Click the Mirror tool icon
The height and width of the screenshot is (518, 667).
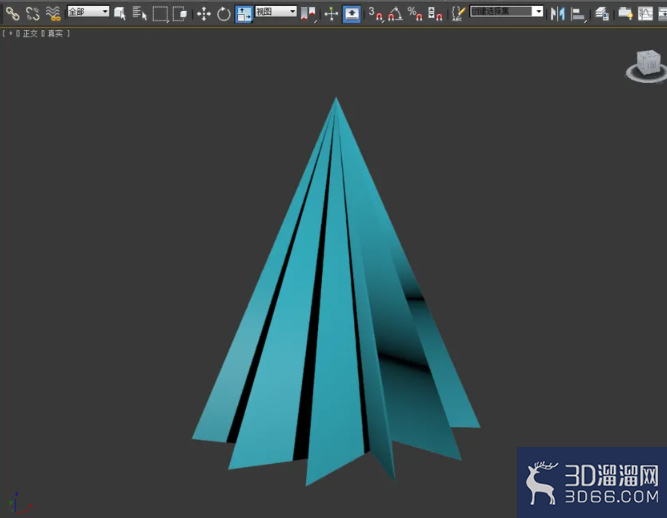[x=558, y=14]
